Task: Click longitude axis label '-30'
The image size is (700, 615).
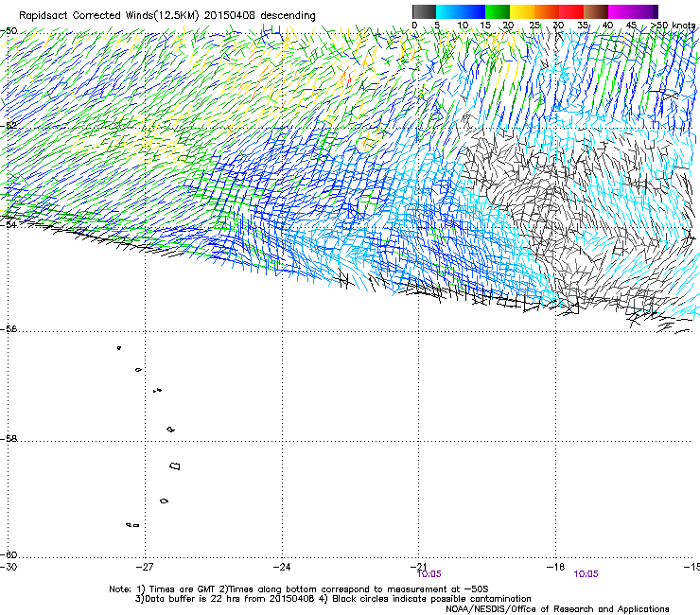Action: pos(9,567)
